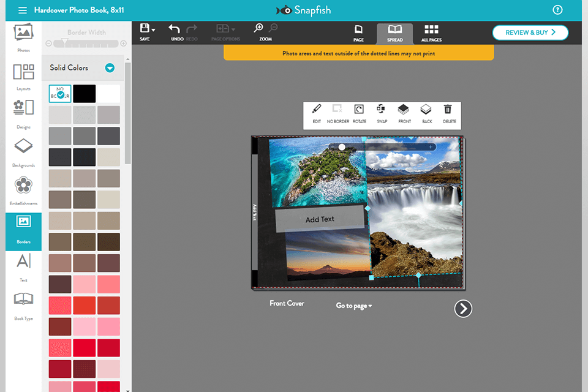This screenshot has height=392, width=588.
Task: Choose the white border color swatch
Action: coord(109,93)
